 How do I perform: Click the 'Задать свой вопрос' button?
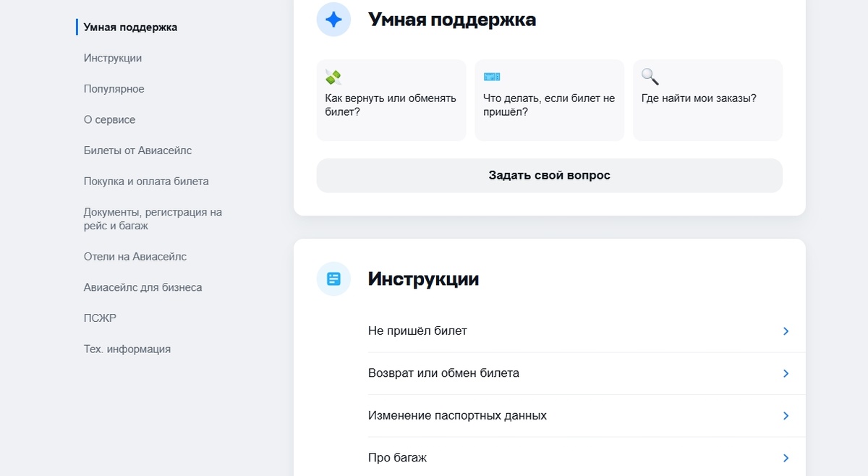[549, 175]
